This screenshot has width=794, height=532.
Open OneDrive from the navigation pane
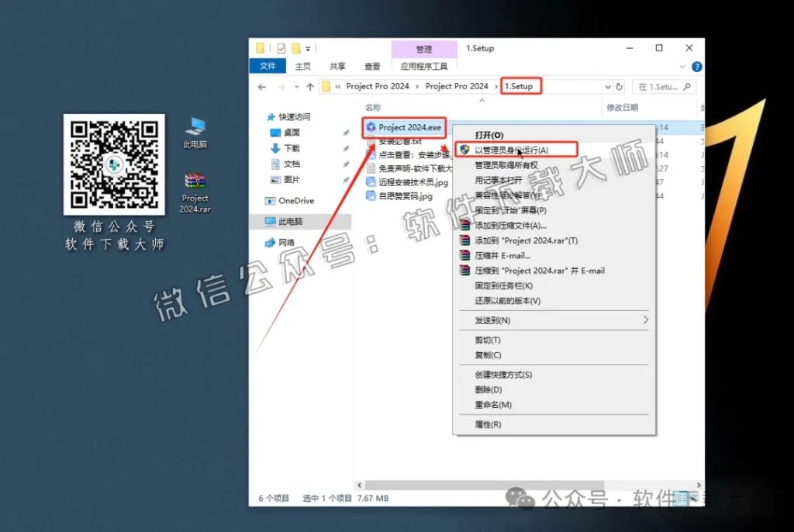[x=295, y=200]
